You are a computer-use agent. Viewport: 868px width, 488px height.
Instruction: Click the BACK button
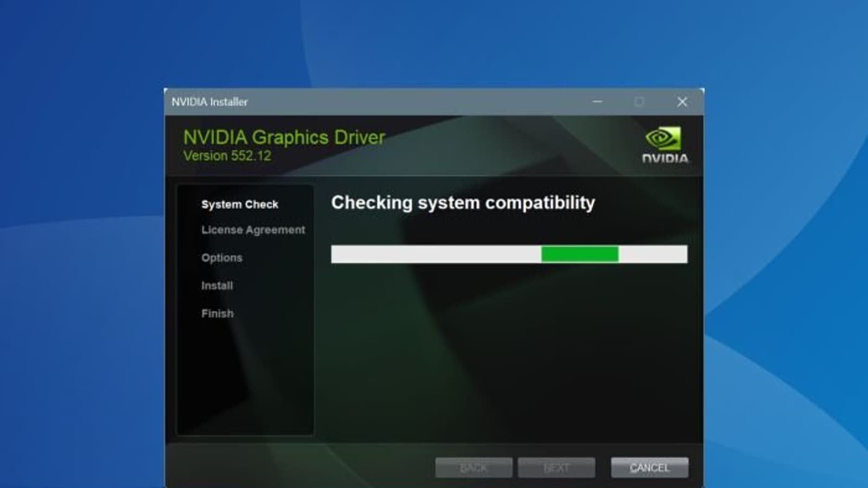point(474,467)
